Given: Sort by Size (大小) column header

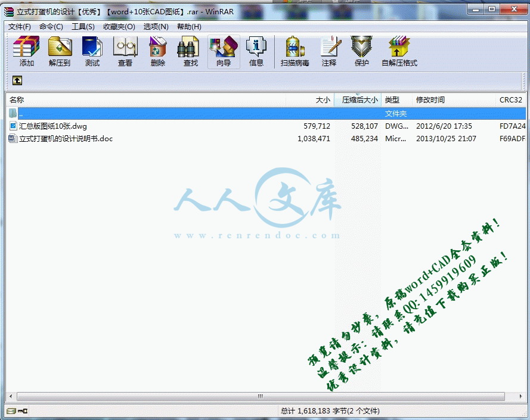Looking at the screenshot, I should 310,100.
